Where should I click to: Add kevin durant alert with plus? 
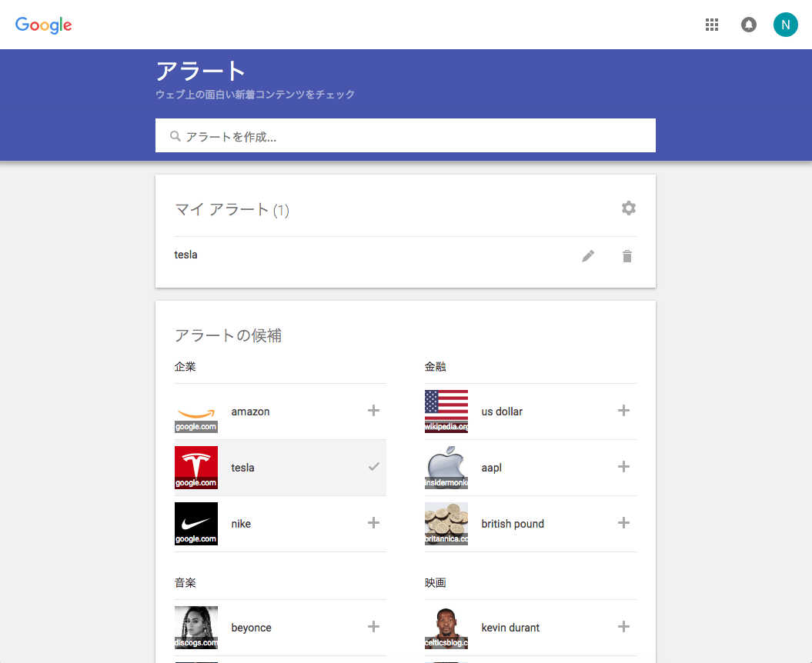(x=623, y=627)
